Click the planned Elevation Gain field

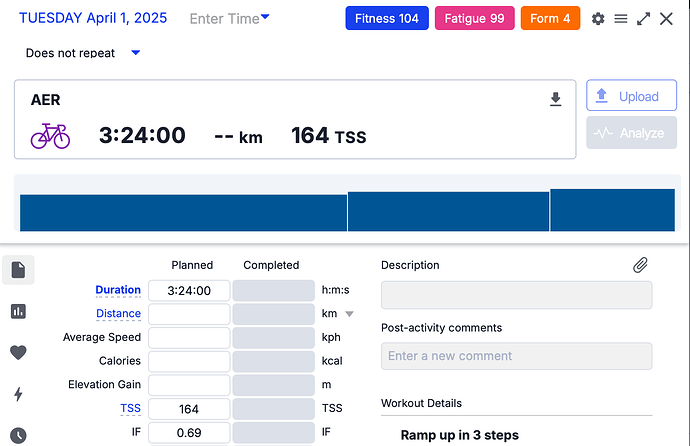click(x=189, y=385)
